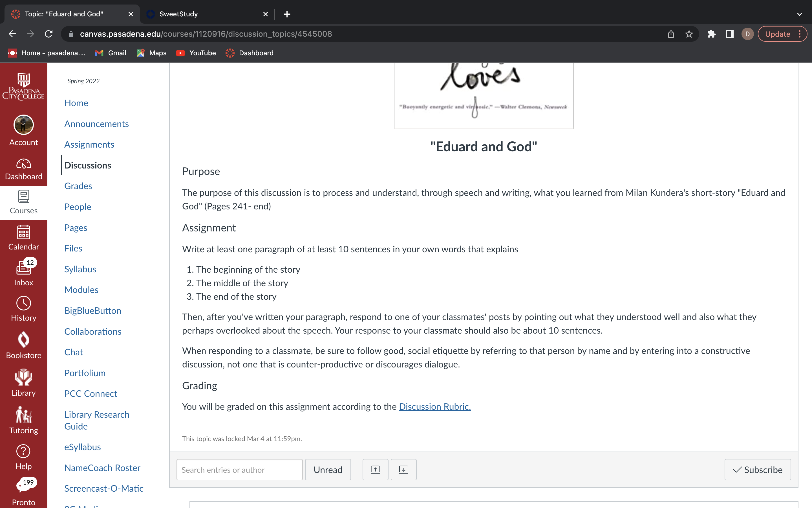The width and height of the screenshot is (812, 508).
Task: Open the Courses book icon
Action: (x=23, y=197)
